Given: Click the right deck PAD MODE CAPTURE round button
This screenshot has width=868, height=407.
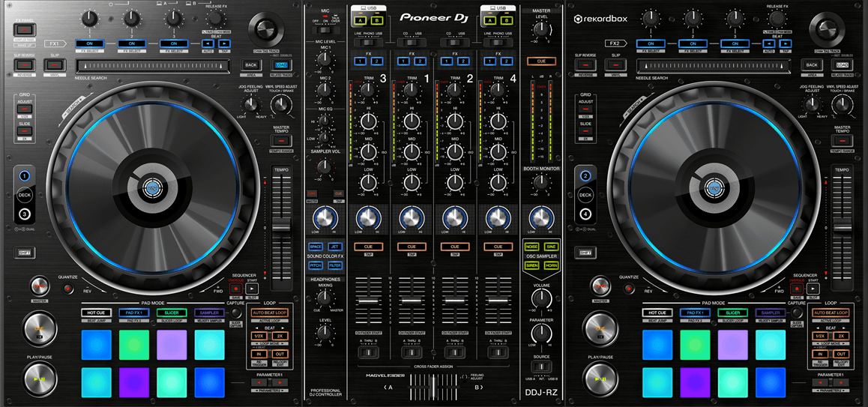Looking at the screenshot, I should click(x=797, y=313).
